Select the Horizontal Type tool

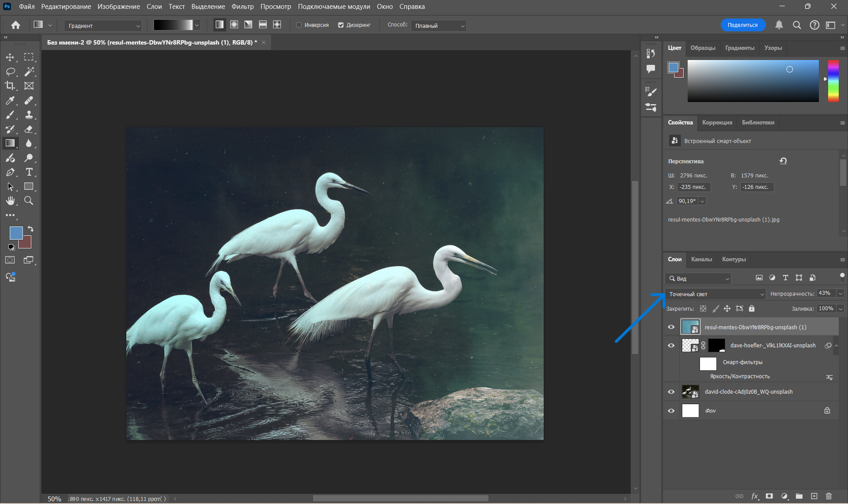point(29,172)
